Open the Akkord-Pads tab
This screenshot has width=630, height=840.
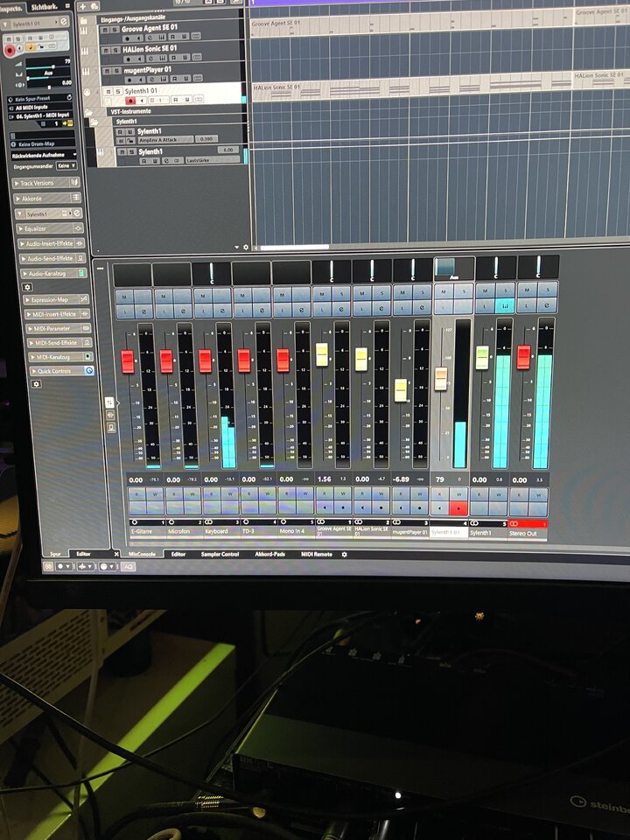coord(270,554)
